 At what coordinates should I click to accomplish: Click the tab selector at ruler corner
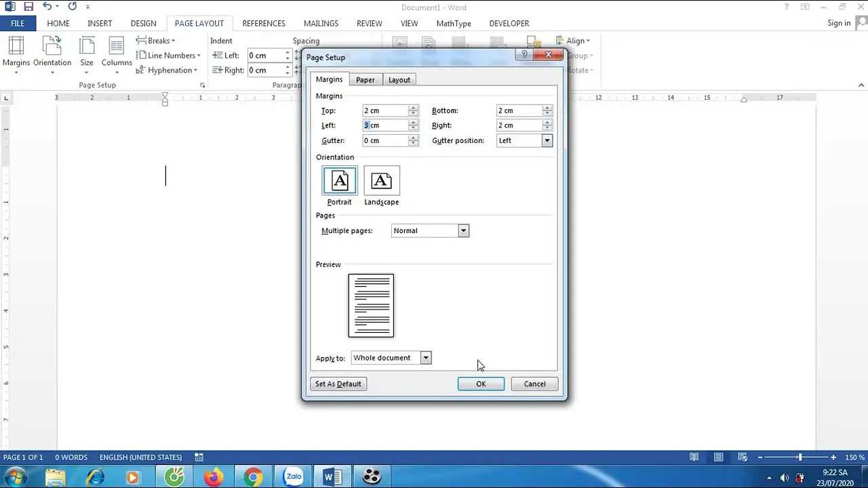(x=7, y=98)
